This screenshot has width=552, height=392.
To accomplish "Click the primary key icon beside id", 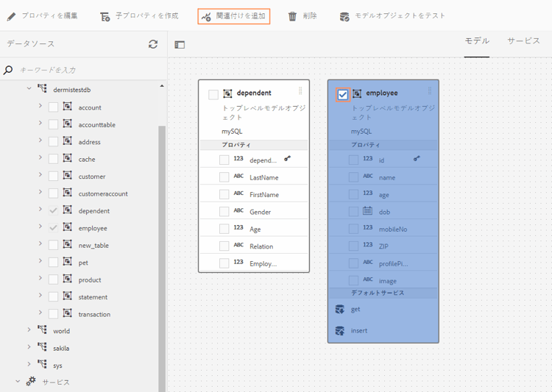I will [417, 159].
